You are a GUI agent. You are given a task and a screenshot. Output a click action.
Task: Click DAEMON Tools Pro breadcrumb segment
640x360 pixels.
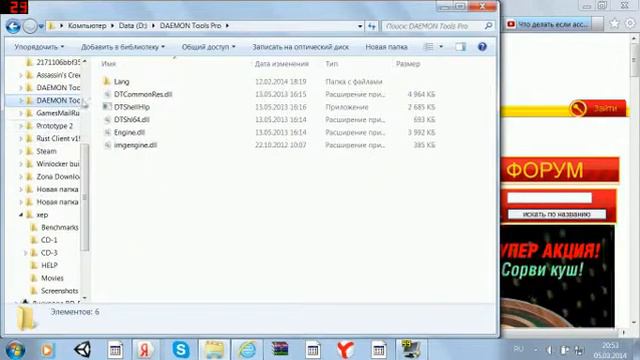click(x=190, y=26)
